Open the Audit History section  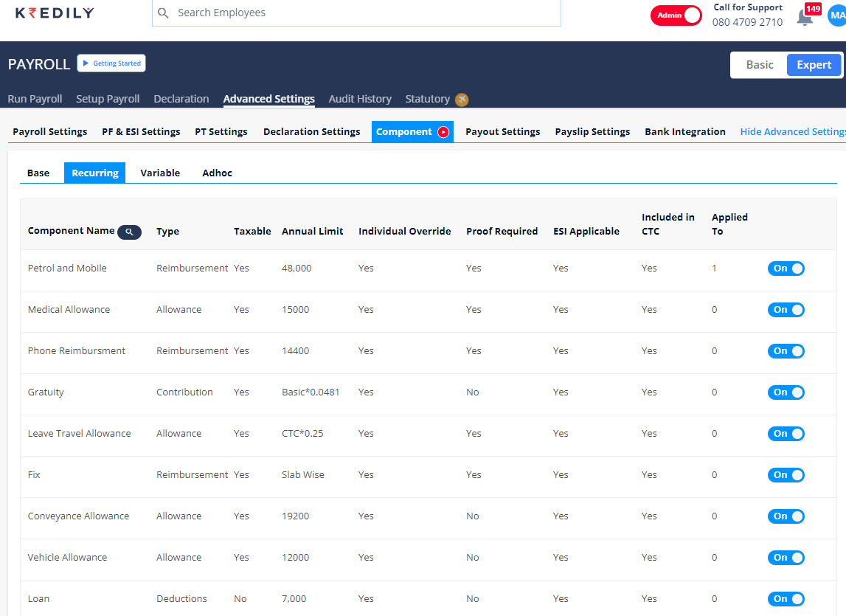coord(360,98)
